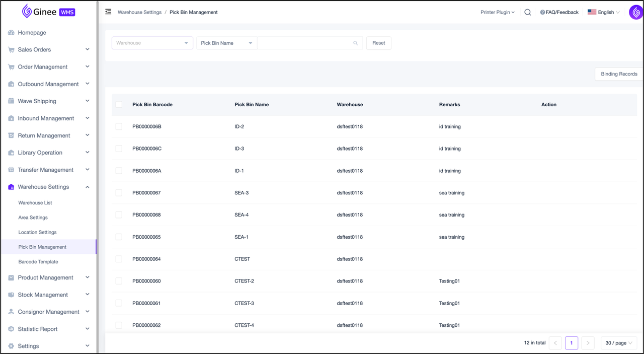The width and height of the screenshot is (644, 354).
Task: Click the Homepage dashboard icon
Action: point(11,33)
